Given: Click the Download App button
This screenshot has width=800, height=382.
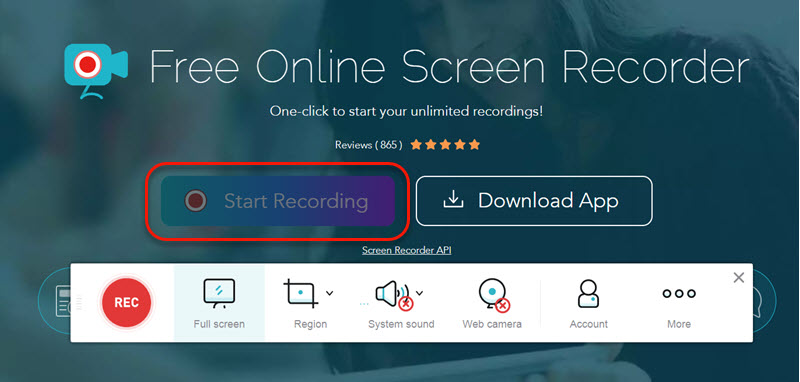Looking at the screenshot, I should pos(534,201).
